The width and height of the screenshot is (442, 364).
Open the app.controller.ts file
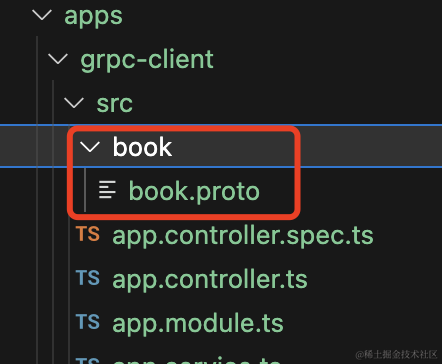(210, 279)
